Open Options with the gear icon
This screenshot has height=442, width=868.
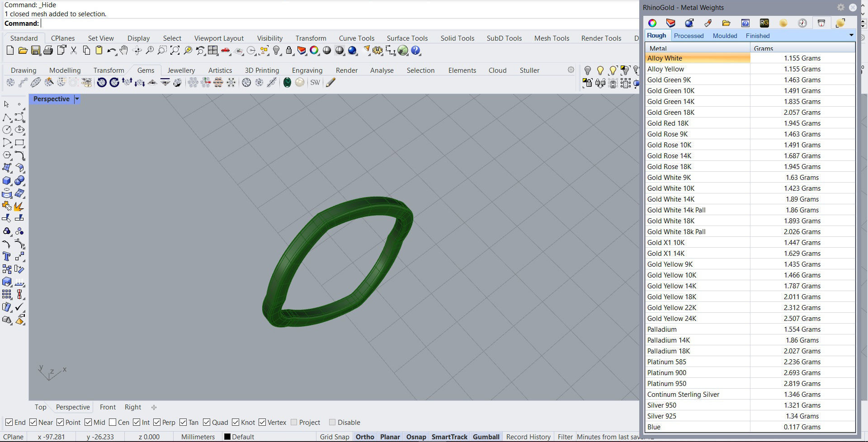[x=378, y=51]
